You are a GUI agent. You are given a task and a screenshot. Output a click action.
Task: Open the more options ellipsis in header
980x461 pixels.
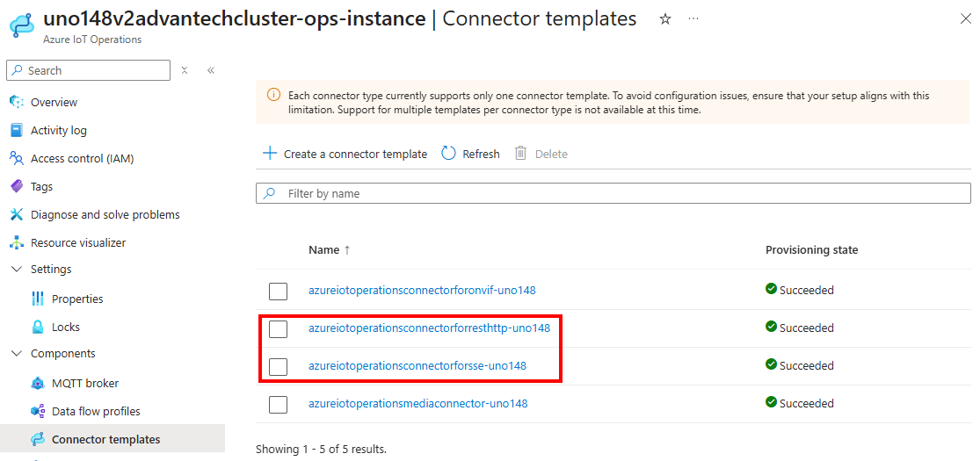694,18
